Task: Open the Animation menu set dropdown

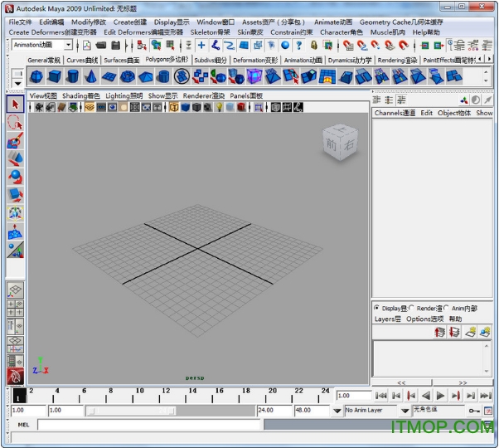Action: click(68, 45)
